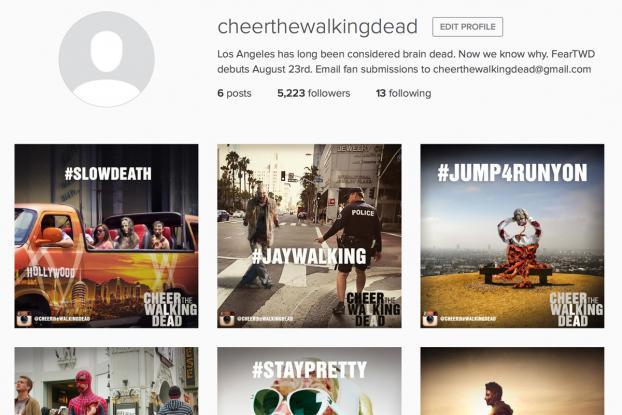The height and width of the screenshot is (415, 622).
Task: Click the Cheer The Walking Dead logo on #JAYWALKING
Action: point(373,309)
